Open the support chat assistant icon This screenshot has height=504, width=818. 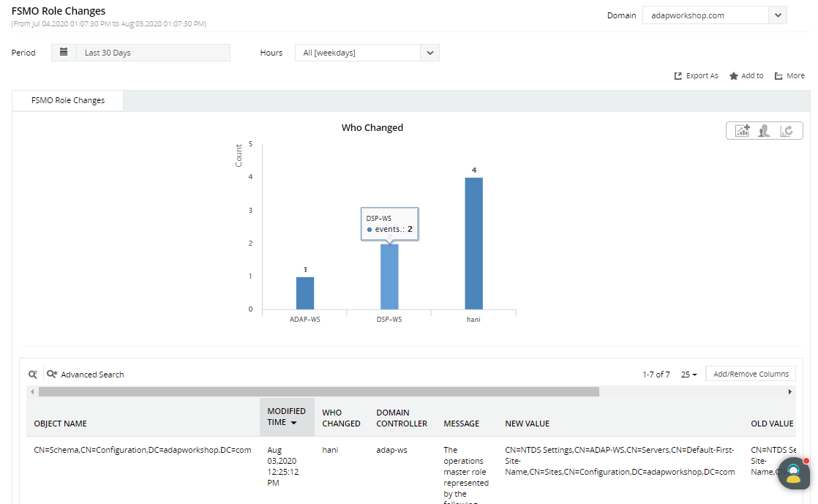[793, 473]
